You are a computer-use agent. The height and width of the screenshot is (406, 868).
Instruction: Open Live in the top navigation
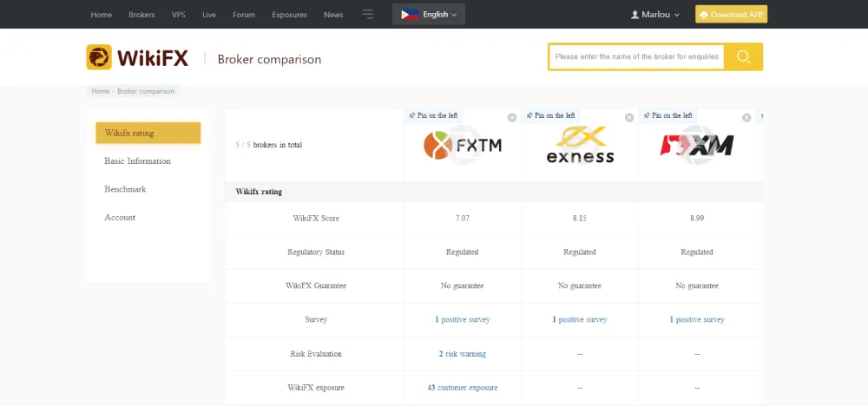pyautogui.click(x=209, y=15)
